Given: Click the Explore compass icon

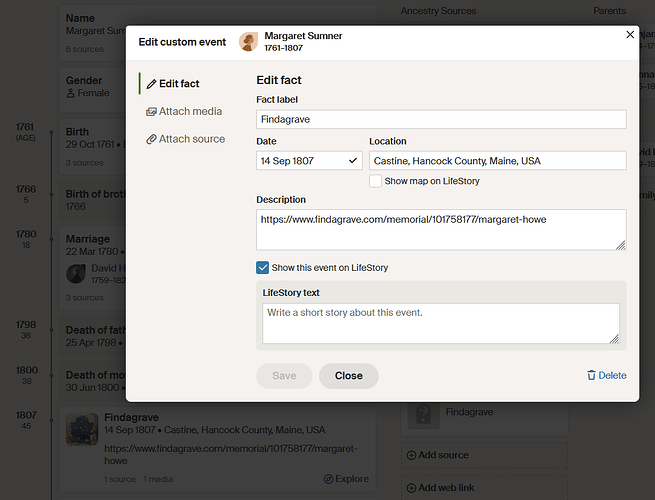Looking at the screenshot, I should pyautogui.click(x=328, y=479).
